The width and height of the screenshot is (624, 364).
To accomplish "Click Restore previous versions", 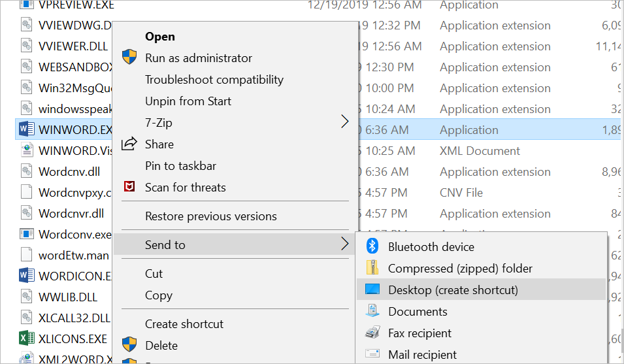I will click(210, 216).
